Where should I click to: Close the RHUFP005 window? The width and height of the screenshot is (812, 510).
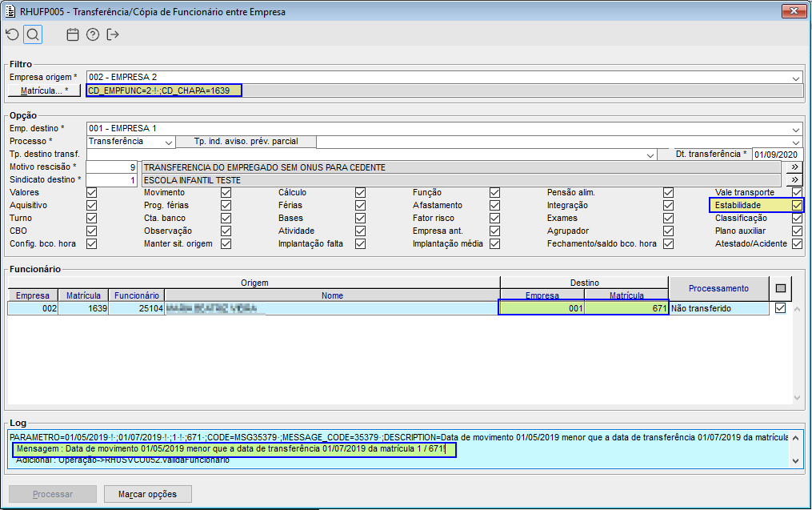[794, 11]
